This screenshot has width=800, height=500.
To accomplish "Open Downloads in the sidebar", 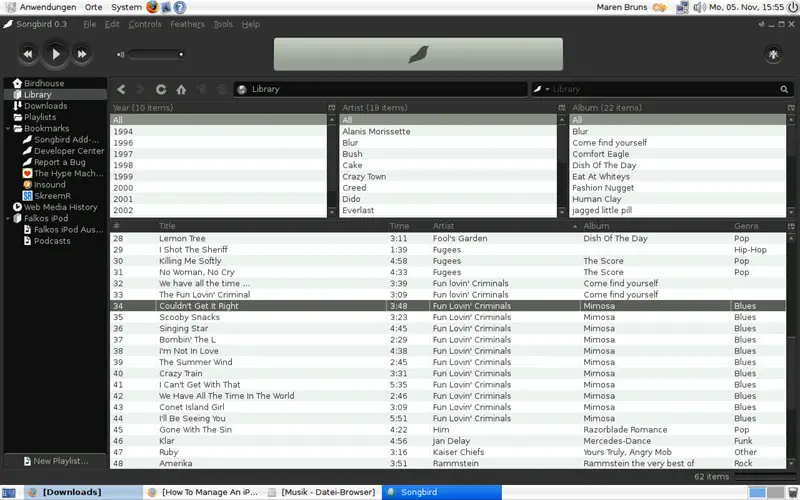I will [45, 106].
